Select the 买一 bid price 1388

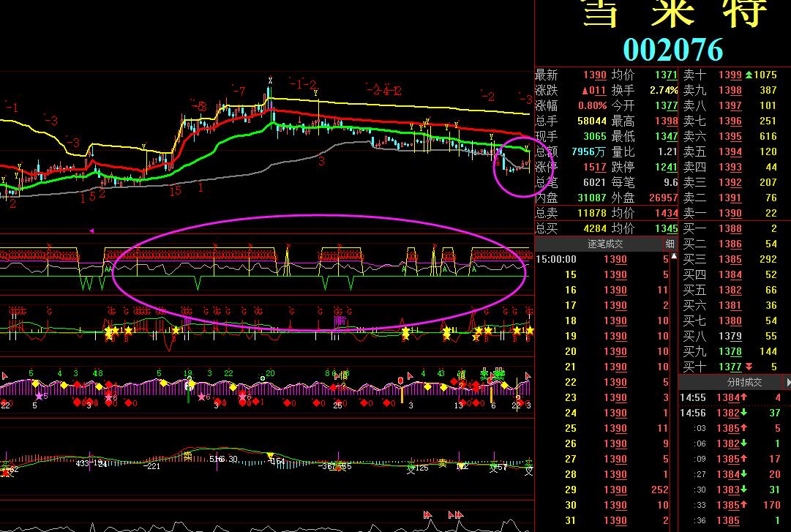coord(730,228)
